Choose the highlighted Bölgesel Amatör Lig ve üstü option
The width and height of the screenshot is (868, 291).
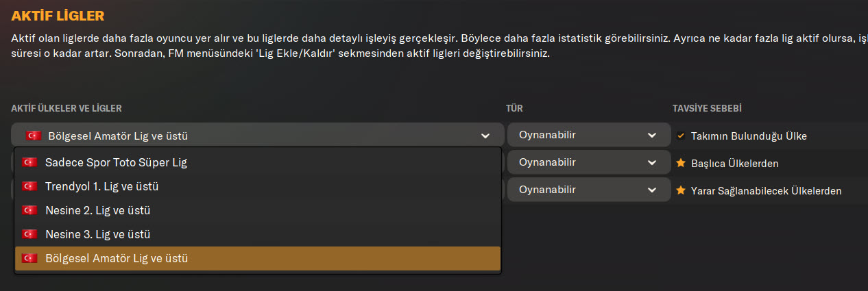(x=117, y=259)
